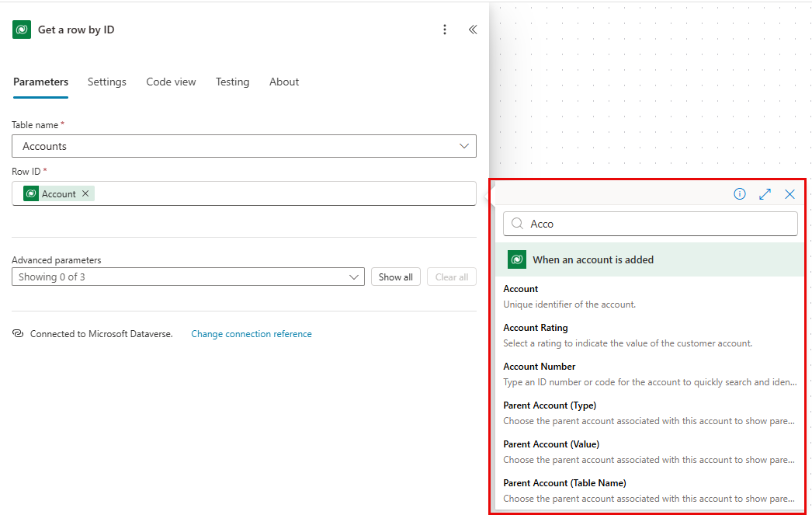This screenshot has width=812, height=515.
Task: Select Parent Account (Table Name) item
Action: coord(650,491)
